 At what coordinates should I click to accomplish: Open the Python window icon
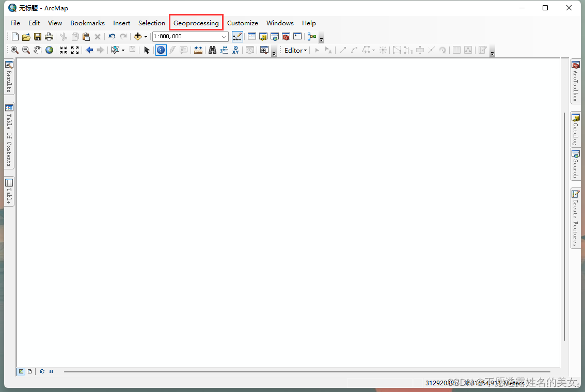point(297,37)
